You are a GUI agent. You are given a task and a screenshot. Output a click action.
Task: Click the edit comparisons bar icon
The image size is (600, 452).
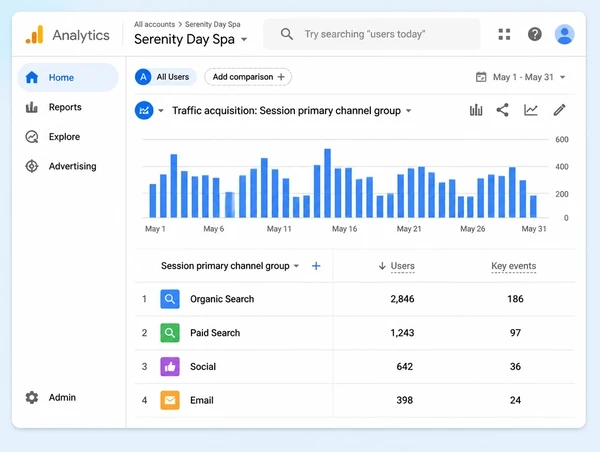point(476,110)
